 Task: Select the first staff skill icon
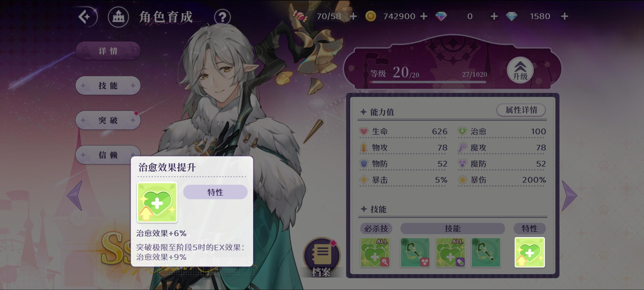point(415,252)
